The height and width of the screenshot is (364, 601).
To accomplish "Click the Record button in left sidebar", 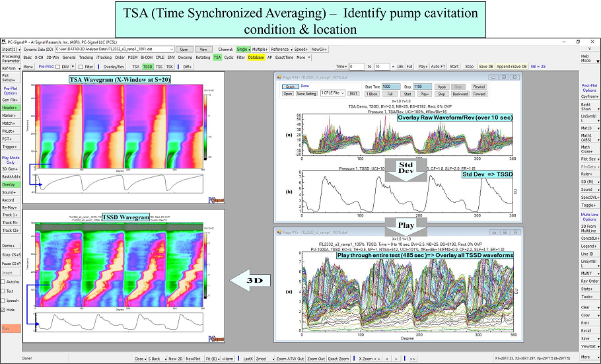I will point(9,200).
